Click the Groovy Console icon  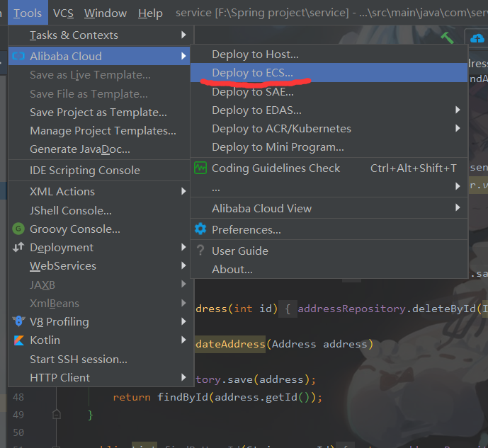pos(18,229)
